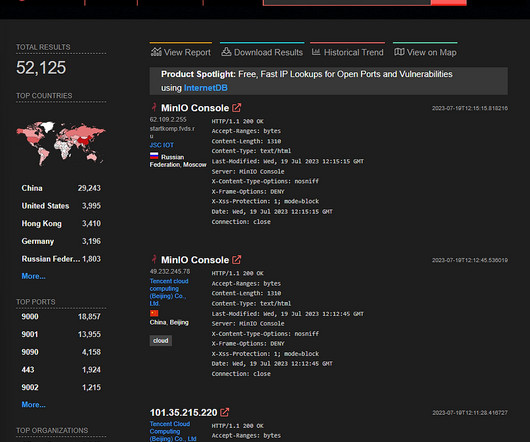The width and height of the screenshot is (530, 442).
Task: Open Tencent cloud computing link under 49.232.245.78
Action: pos(169,292)
